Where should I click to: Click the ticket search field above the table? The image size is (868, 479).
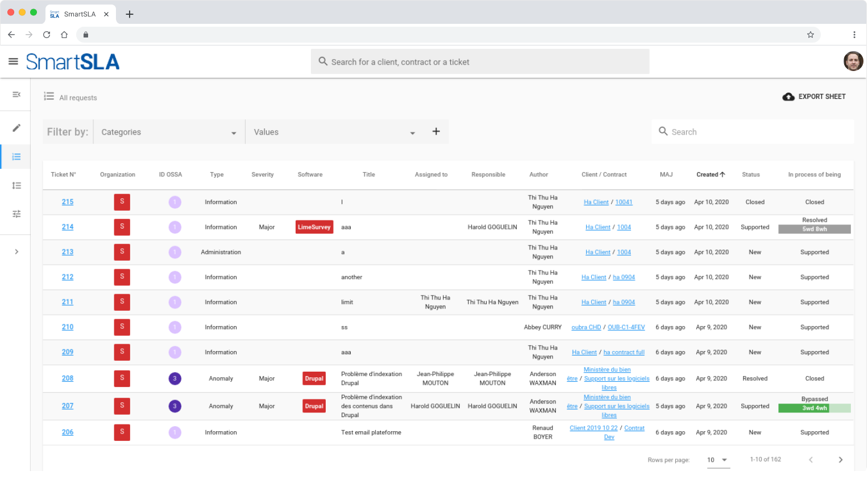point(751,132)
